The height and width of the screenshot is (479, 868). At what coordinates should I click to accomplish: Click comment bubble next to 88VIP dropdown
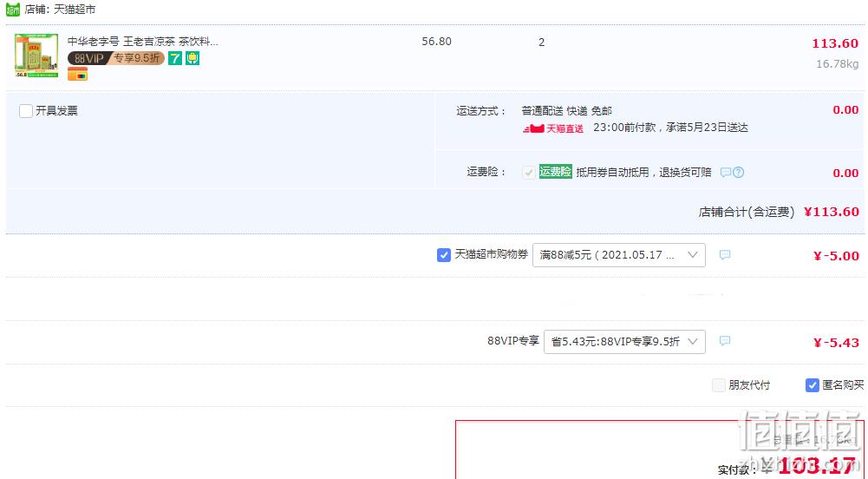[725, 341]
